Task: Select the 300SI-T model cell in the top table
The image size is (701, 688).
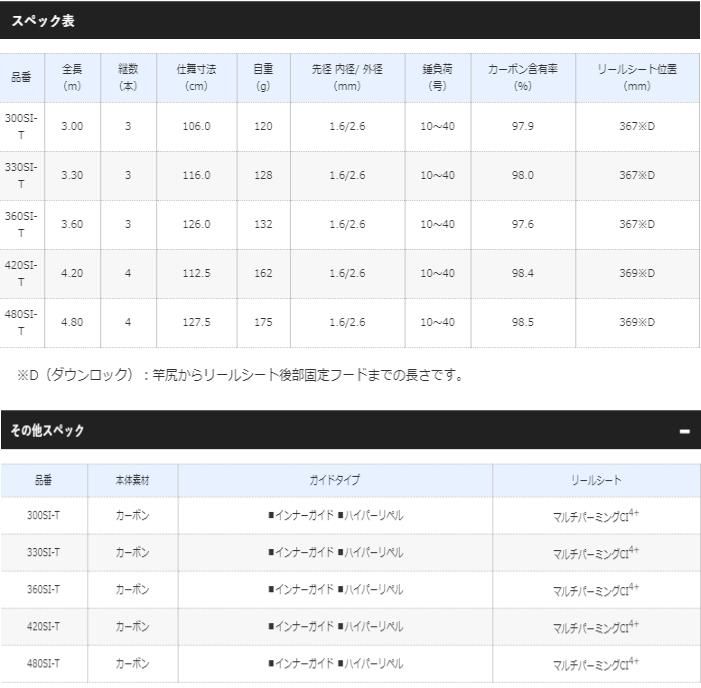Action: coord(21,127)
